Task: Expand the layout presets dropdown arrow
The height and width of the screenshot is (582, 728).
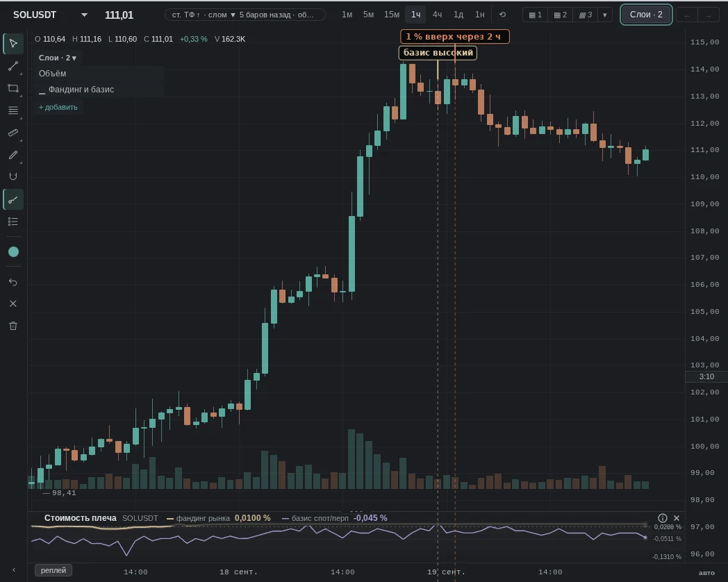Action: click(604, 15)
